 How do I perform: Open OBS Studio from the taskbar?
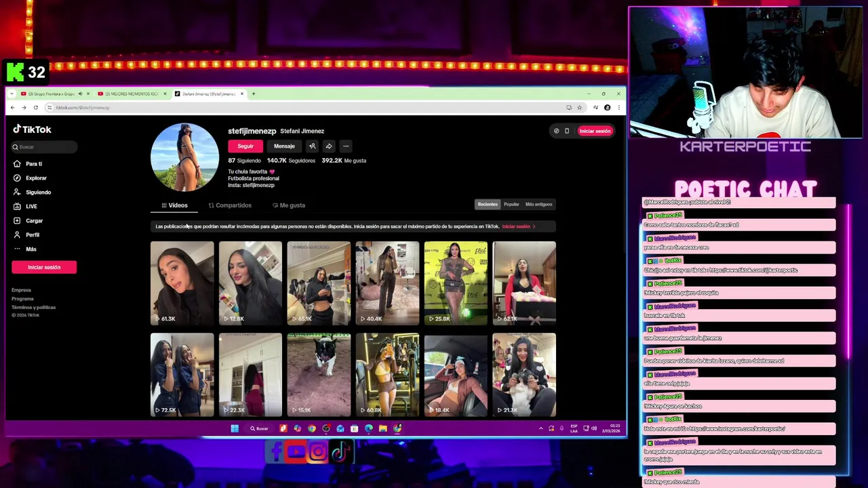click(326, 428)
